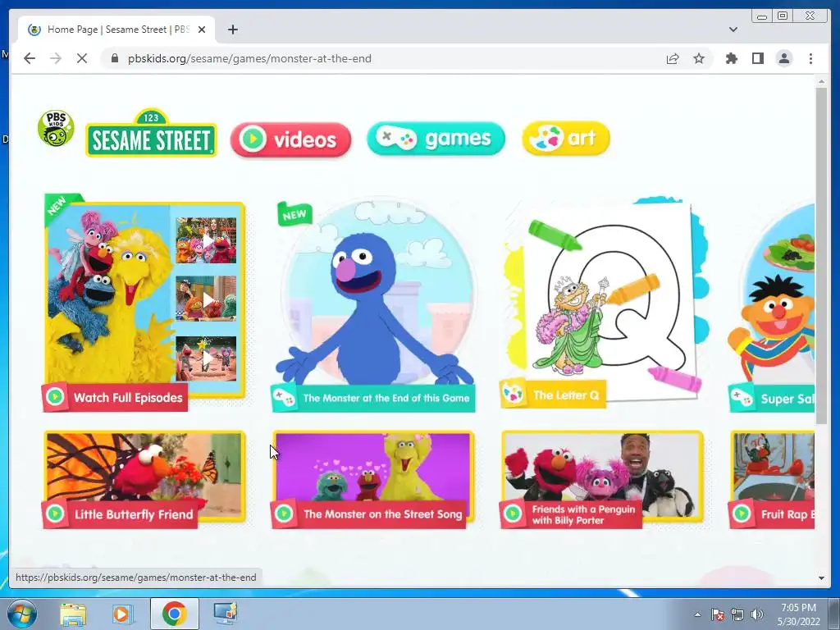Image resolution: width=840 pixels, height=630 pixels.
Task: Expand the tab search dropdown arrow
Action: (733, 30)
